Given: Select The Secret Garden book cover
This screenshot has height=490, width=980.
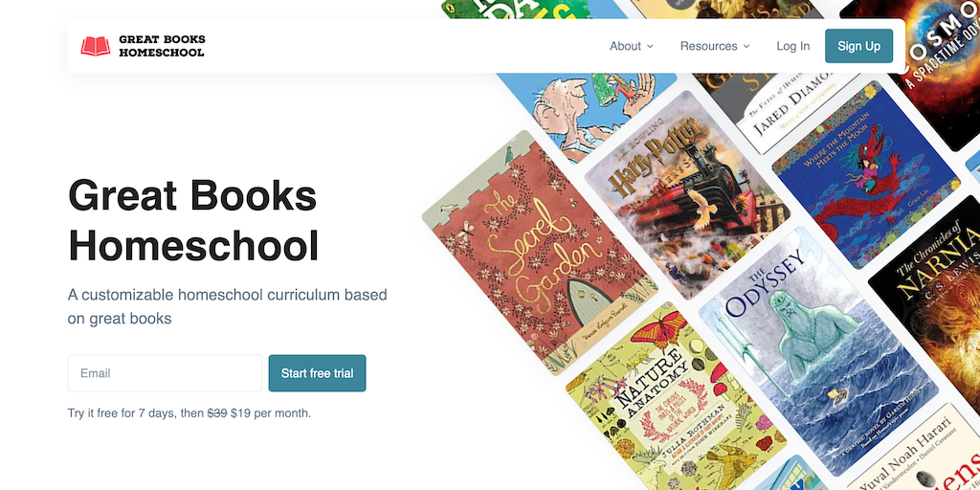Looking at the screenshot, I should 540,253.
